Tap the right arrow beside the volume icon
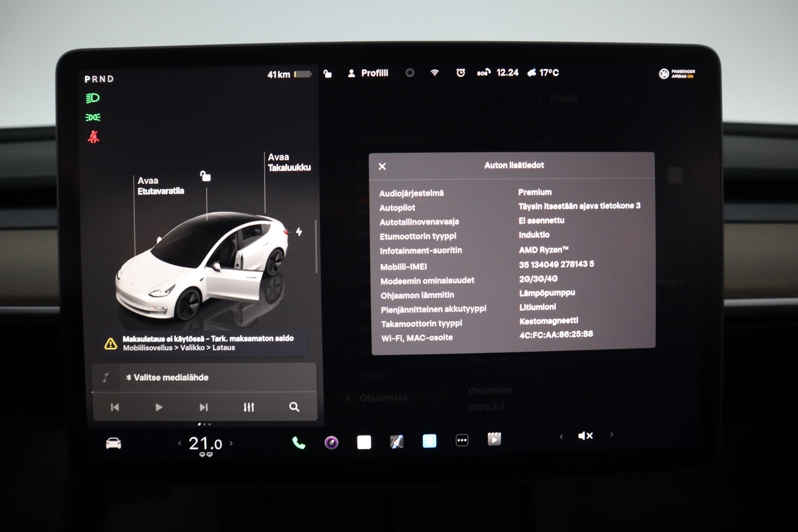This screenshot has width=798, height=532. [611, 436]
